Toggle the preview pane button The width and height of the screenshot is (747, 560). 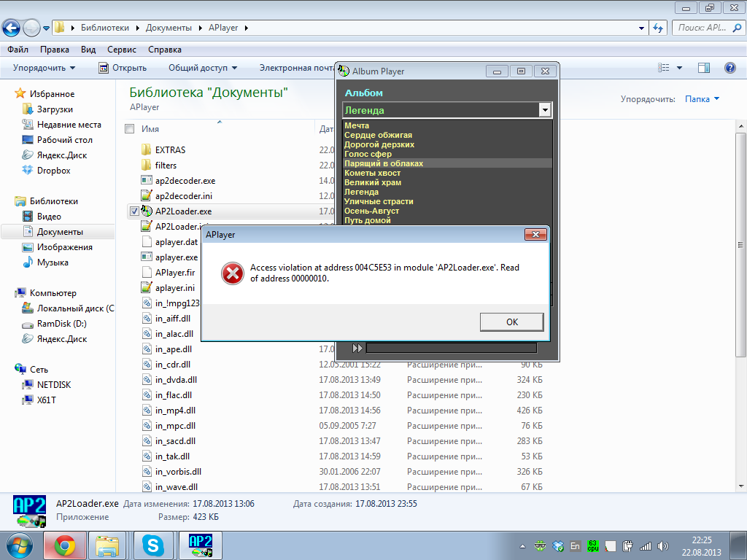[x=704, y=68]
